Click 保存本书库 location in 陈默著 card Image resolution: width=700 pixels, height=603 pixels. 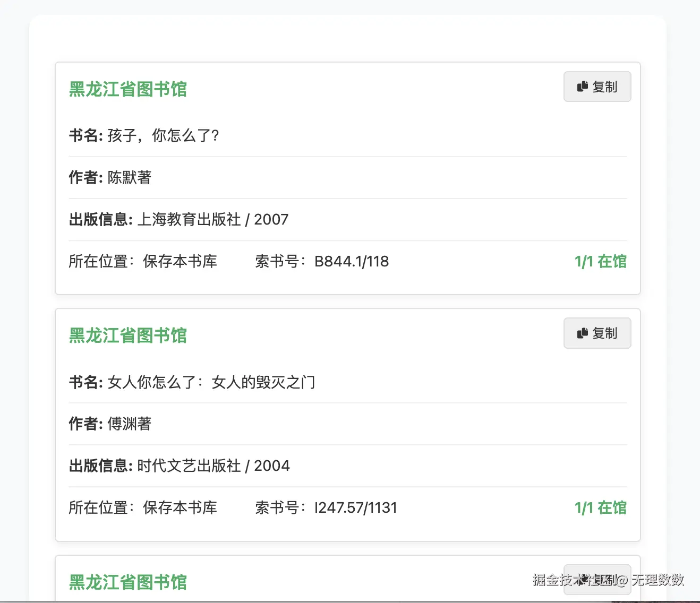[x=180, y=261]
